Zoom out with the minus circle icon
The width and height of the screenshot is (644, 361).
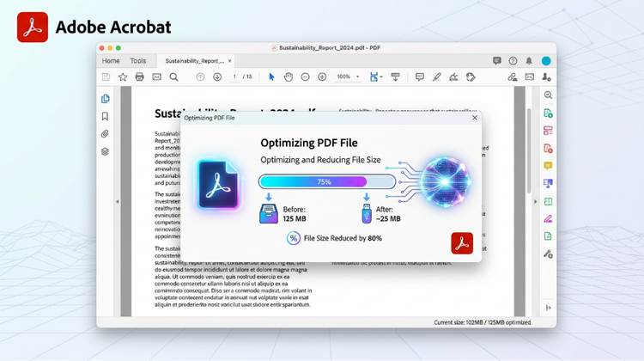(x=305, y=76)
